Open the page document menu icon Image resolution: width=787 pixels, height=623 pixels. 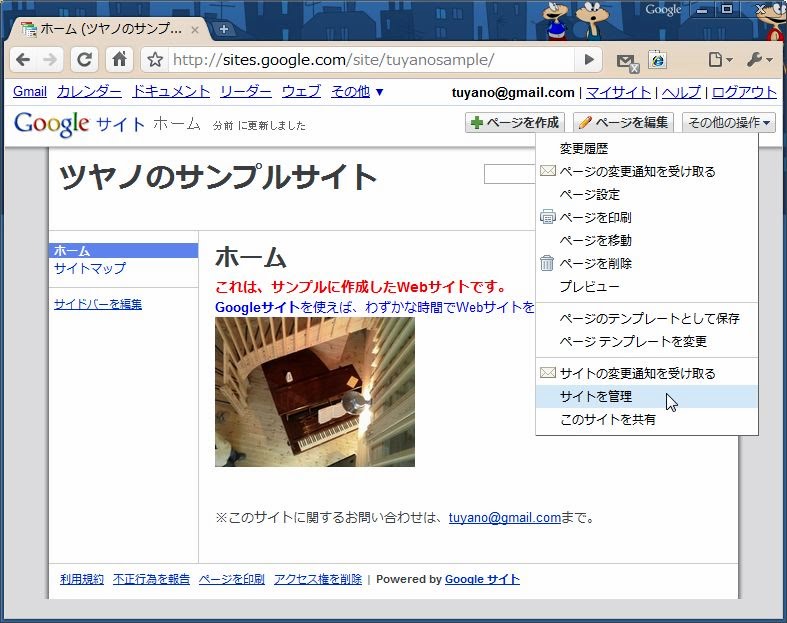tap(719, 60)
